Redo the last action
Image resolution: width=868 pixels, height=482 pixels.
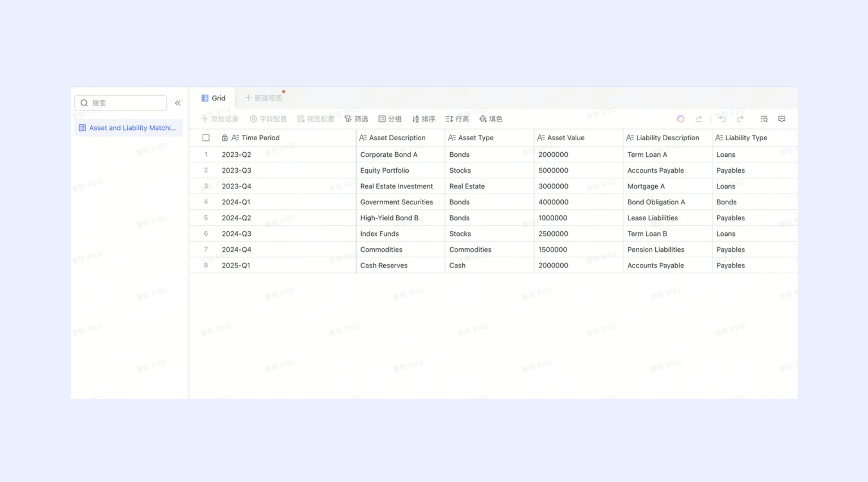pyautogui.click(x=740, y=119)
